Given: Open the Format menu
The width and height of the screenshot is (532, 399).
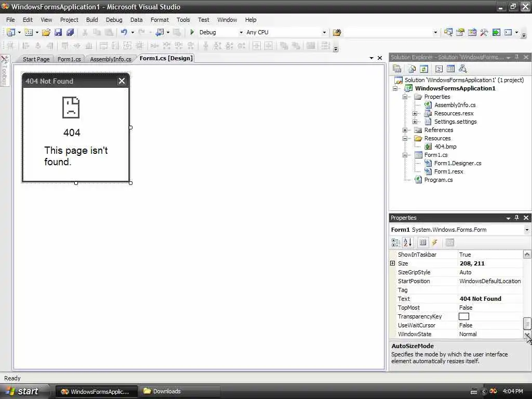Looking at the screenshot, I should click(x=160, y=20).
